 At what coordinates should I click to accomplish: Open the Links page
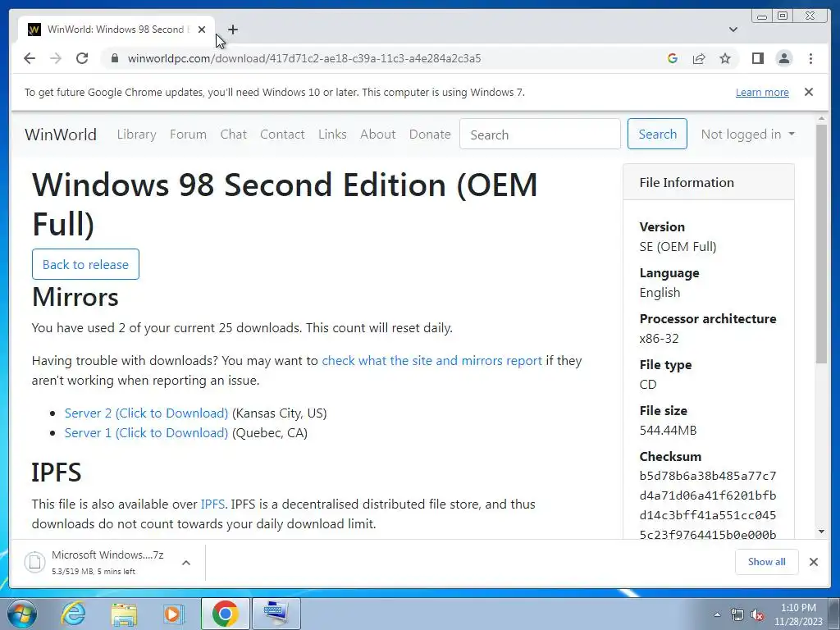pos(332,134)
